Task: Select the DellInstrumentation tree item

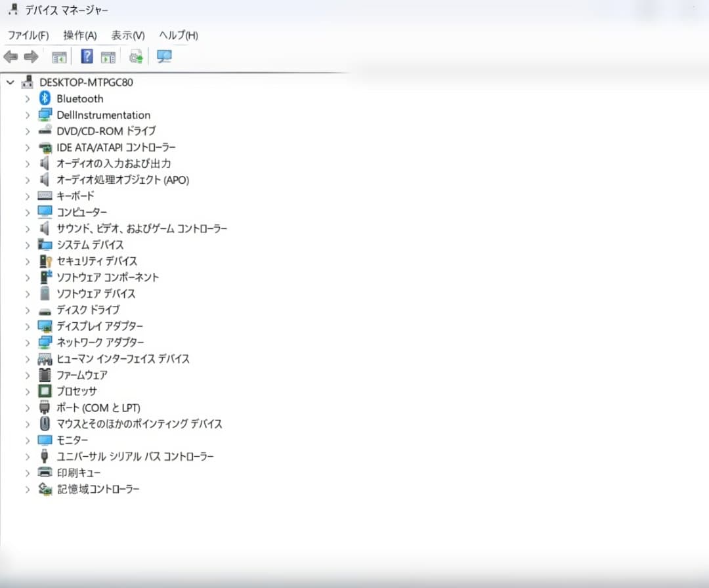Action: [104, 115]
